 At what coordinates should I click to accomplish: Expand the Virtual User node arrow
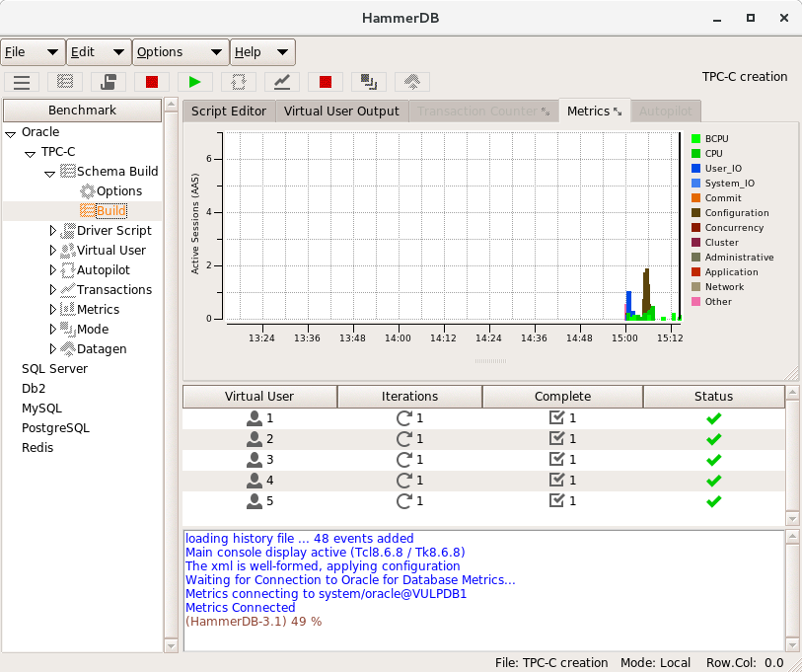click(x=52, y=251)
